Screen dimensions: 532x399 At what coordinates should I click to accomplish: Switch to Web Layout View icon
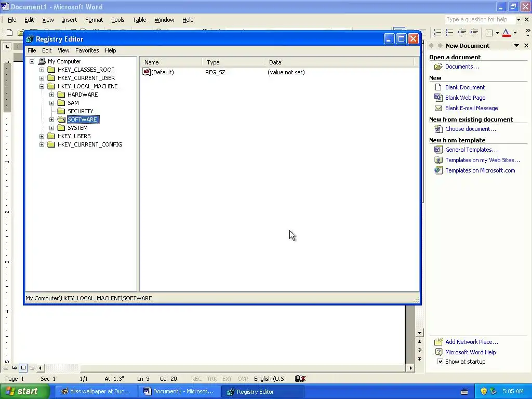[15, 368]
